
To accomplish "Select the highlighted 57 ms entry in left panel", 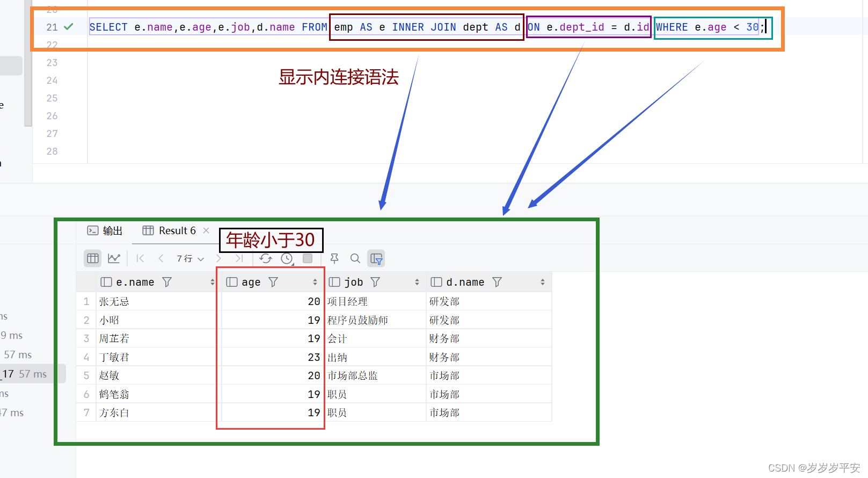I will (32, 374).
